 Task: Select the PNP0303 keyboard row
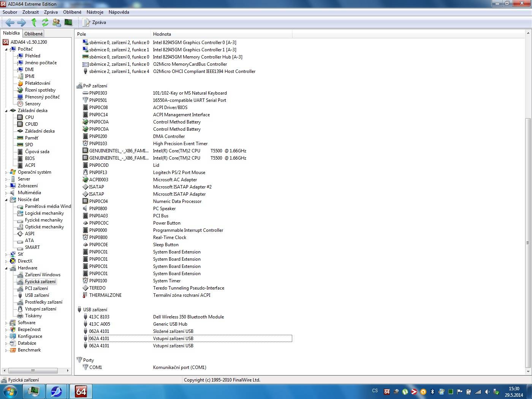coord(187,93)
